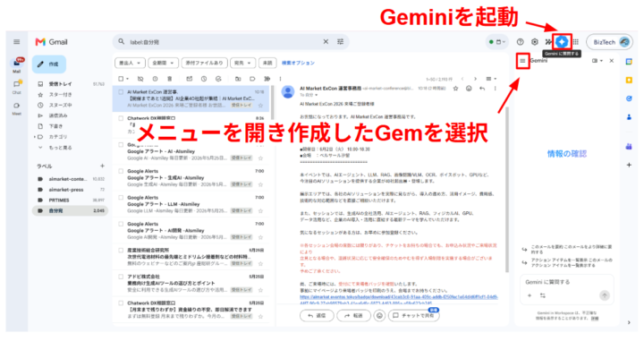Open the select-all dropdown arrow
The width and height of the screenshot is (644, 350).
coord(127,79)
